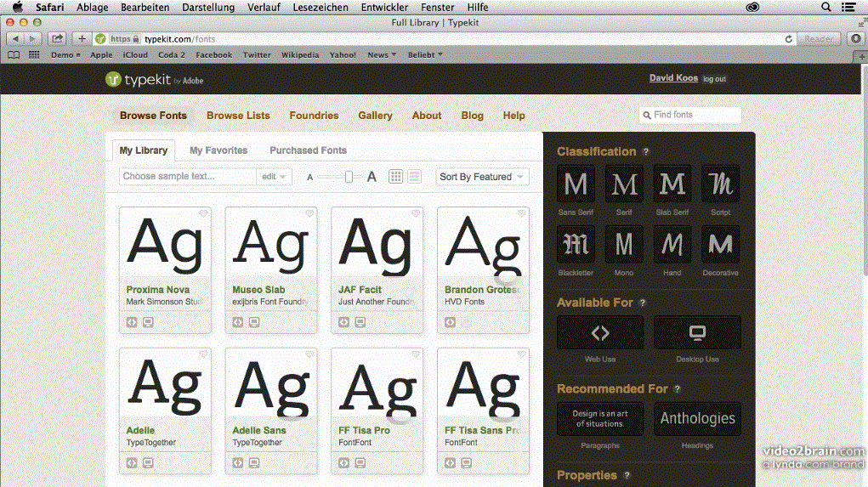This screenshot has width=868, height=487.
Task: Click web use icon on Adelle card
Action: point(132,462)
